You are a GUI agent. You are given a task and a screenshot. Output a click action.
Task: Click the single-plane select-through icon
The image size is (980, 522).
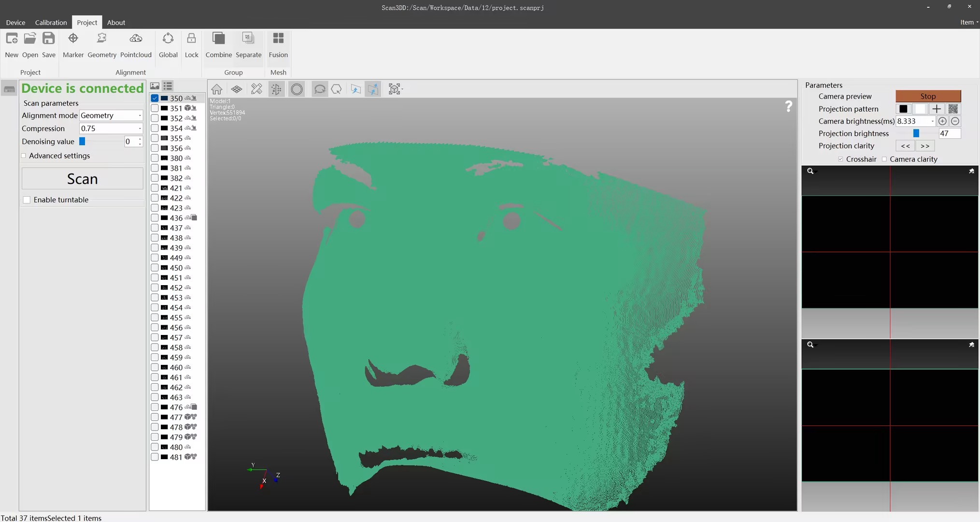[x=356, y=89]
